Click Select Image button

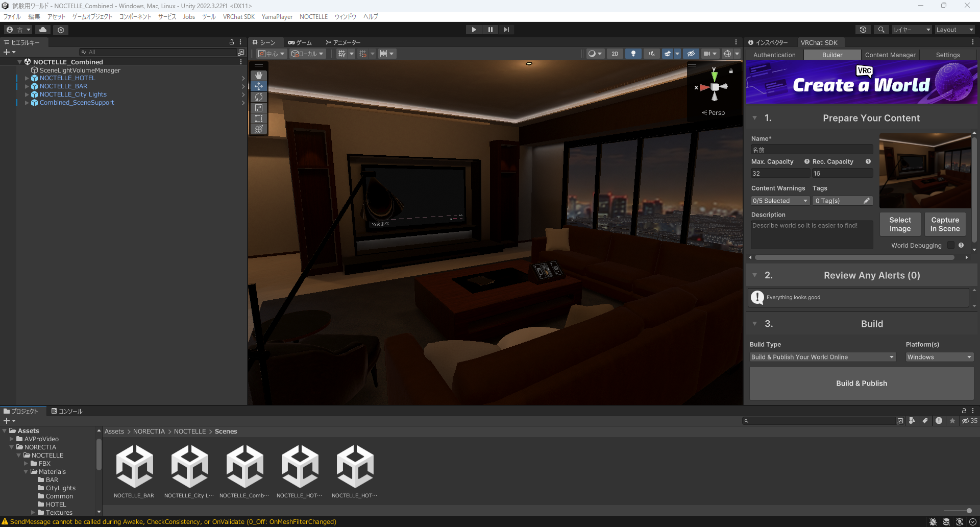pyautogui.click(x=900, y=224)
